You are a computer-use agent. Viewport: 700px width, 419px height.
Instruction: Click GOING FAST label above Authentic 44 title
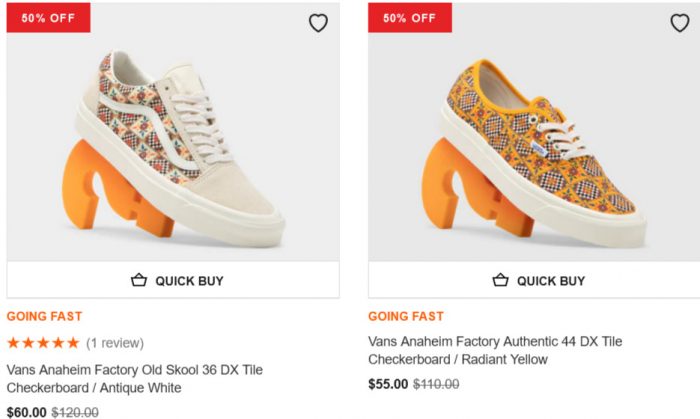[406, 316]
